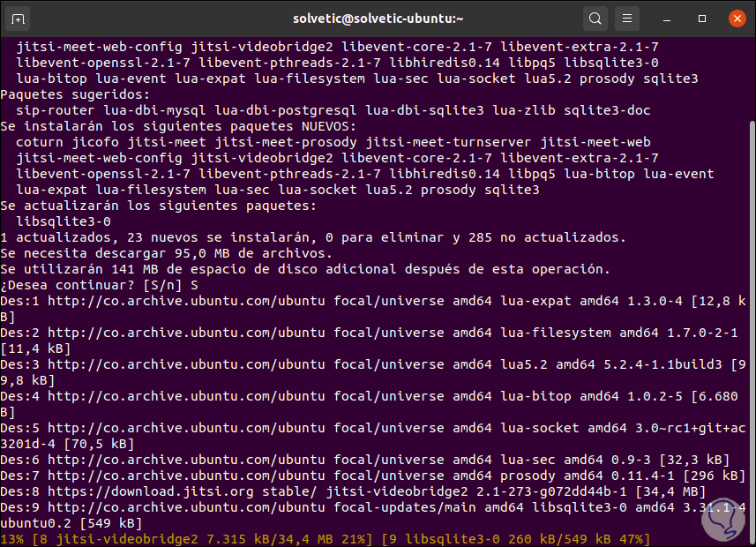Viewport: 756px width, 547px height.
Task: Click the 13% download progress status line
Action: click(x=325, y=539)
